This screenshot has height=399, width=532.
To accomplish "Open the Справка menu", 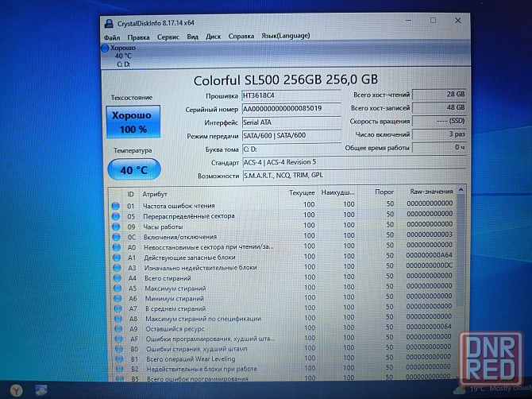I will tap(241, 36).
